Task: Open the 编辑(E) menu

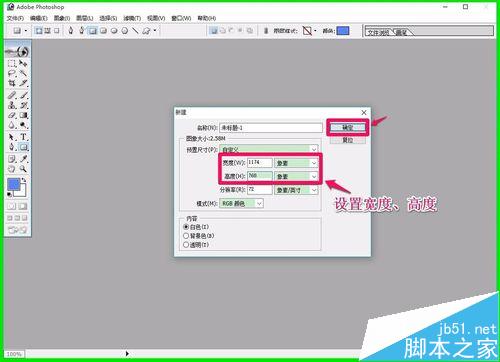Action: [39, 18]
